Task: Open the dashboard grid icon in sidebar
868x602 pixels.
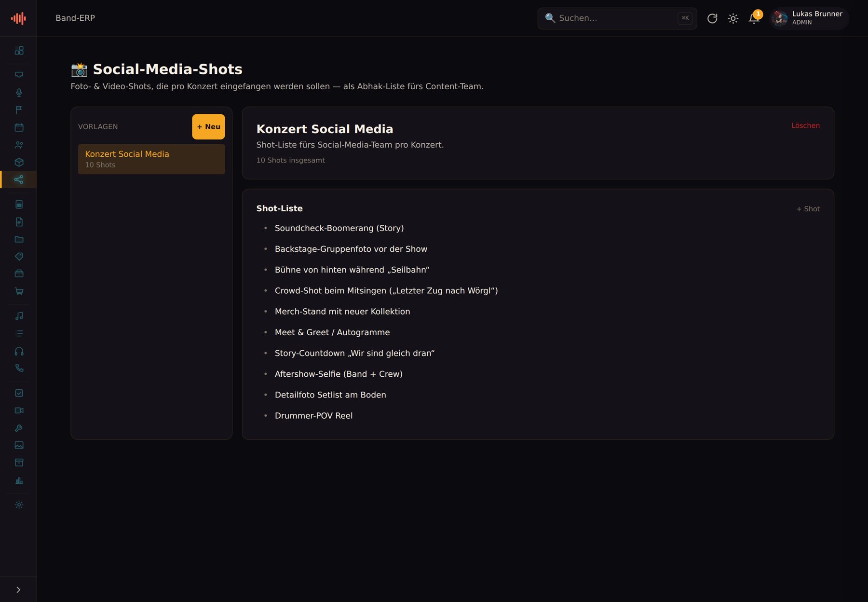Action: (19, 51)
